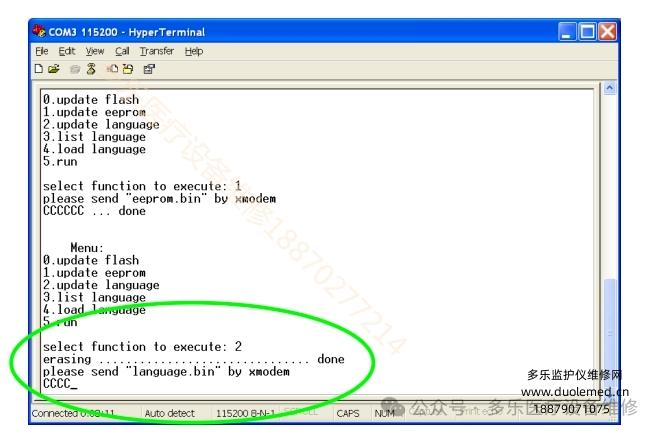Open the Properties toolbar icon
Image resolution: width=650 pixels, height=442 pixels.
[149, 69]
